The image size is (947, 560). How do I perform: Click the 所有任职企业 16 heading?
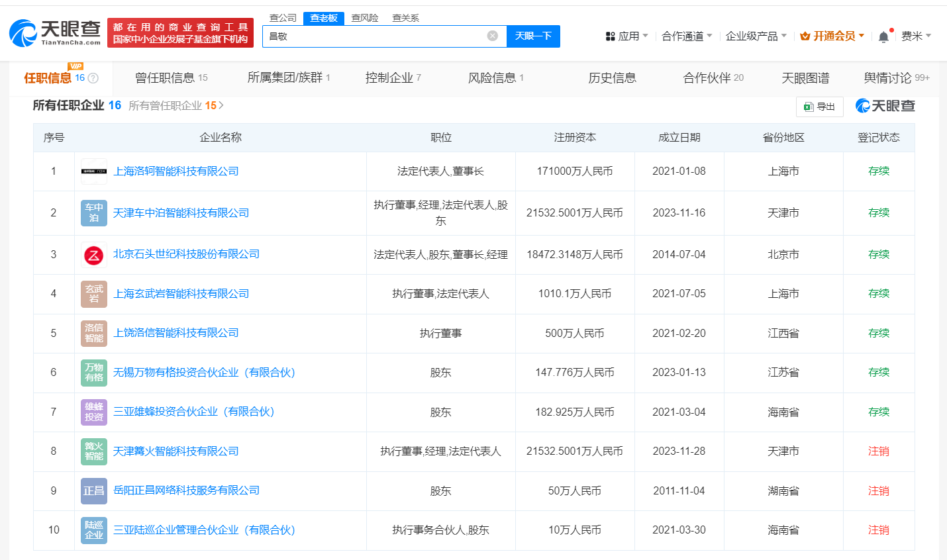77,105
